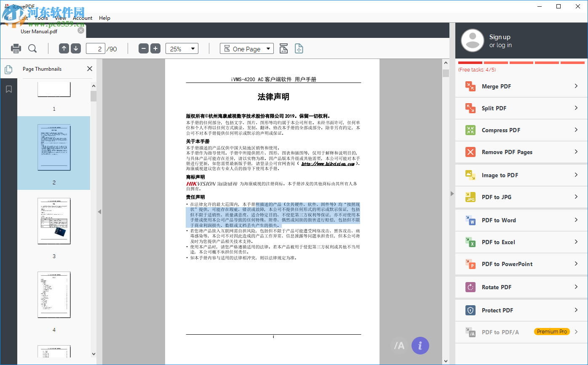The height and width of the screenshot is (365, 588).
Task: Toggle the /A accessibility button
Action: pyautogui.click(x=398, y=345)
